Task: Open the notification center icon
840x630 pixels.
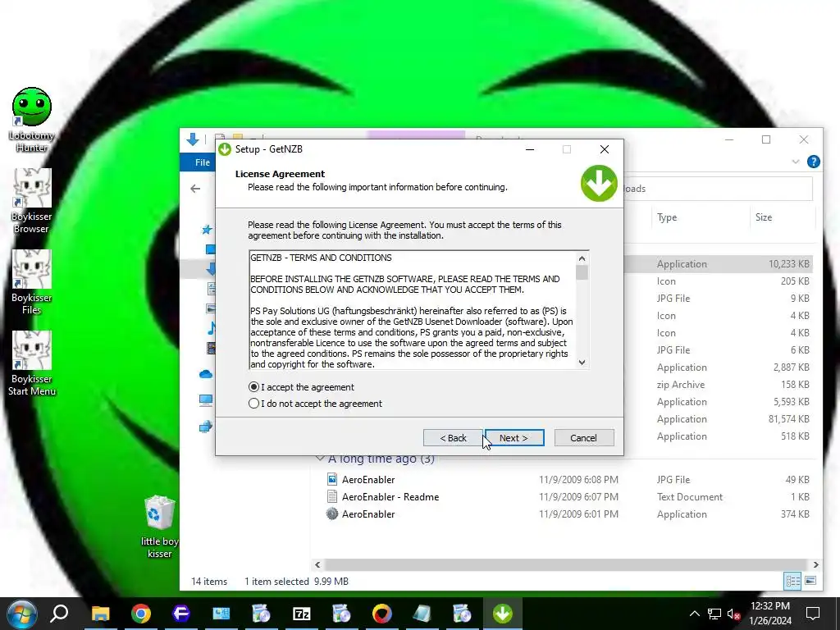Action: coord(813,614)
